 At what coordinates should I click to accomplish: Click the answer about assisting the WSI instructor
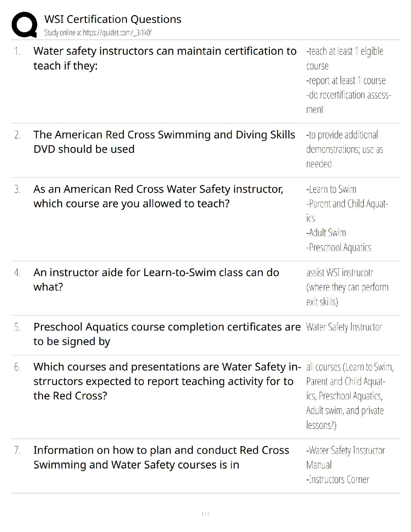347,287
